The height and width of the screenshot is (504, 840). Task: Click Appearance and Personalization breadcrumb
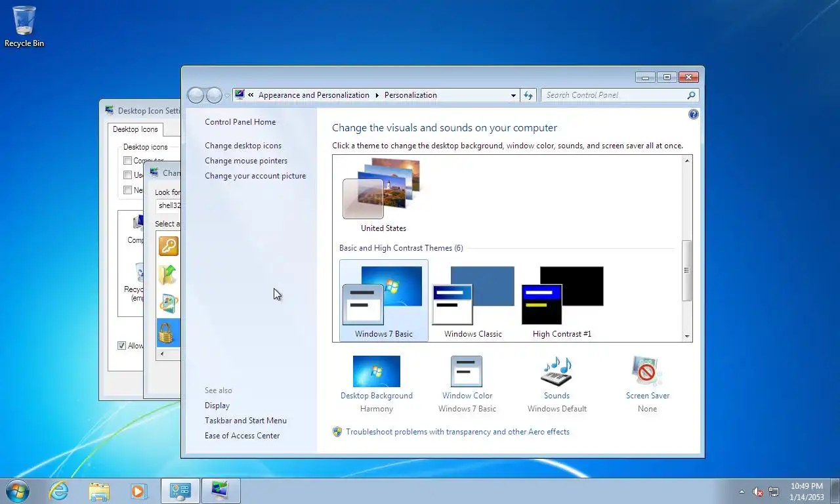click(314, 95)
